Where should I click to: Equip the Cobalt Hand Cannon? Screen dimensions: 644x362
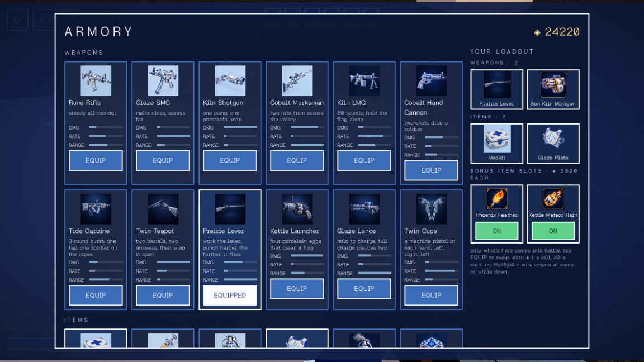[x=431, y=170]
